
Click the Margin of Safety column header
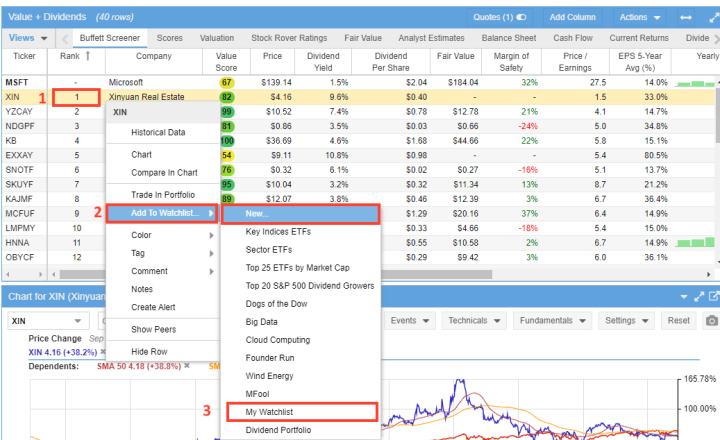coord(511,62)
